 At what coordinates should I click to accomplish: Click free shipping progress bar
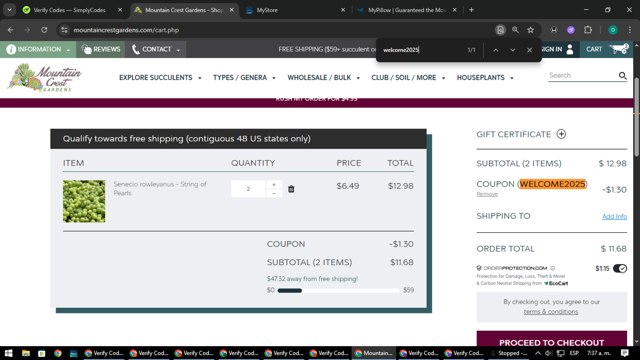(x=338, y=290)
